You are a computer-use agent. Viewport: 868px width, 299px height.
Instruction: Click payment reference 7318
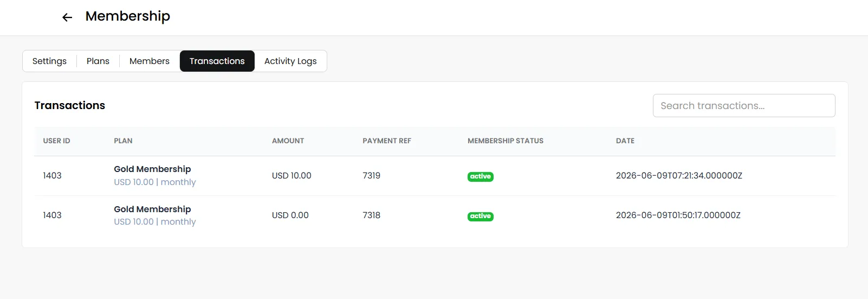(x=372, y=215)
